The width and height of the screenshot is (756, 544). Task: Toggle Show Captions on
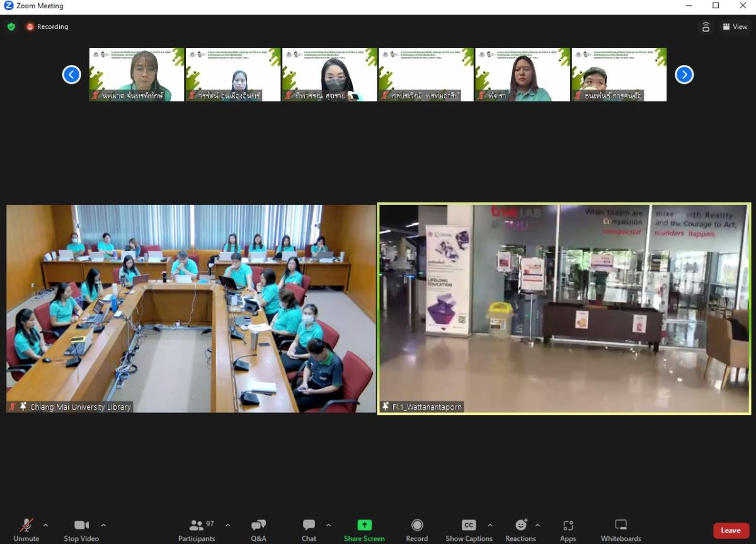469,530
